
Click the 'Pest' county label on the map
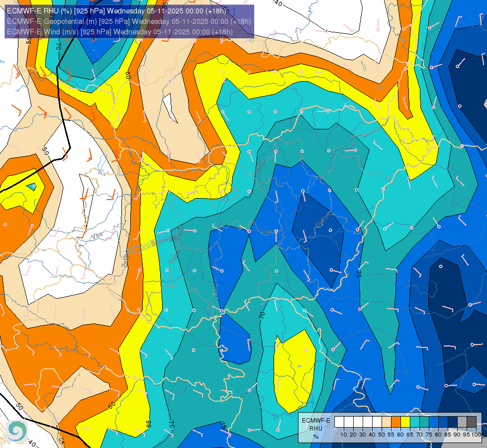[x=267, y=232]
